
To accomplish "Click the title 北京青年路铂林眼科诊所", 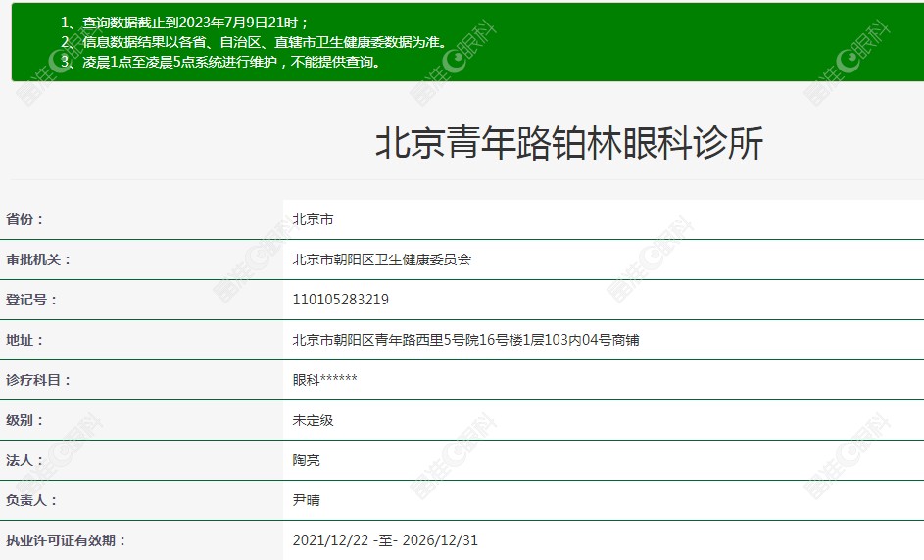I will tap(569, 143).
